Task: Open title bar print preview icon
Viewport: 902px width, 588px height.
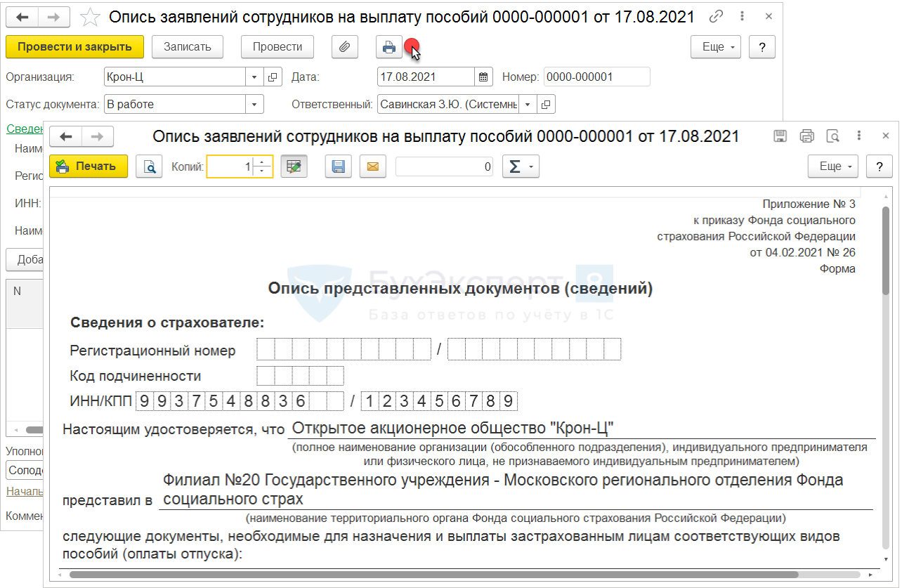Action: (x=833, y=136)
